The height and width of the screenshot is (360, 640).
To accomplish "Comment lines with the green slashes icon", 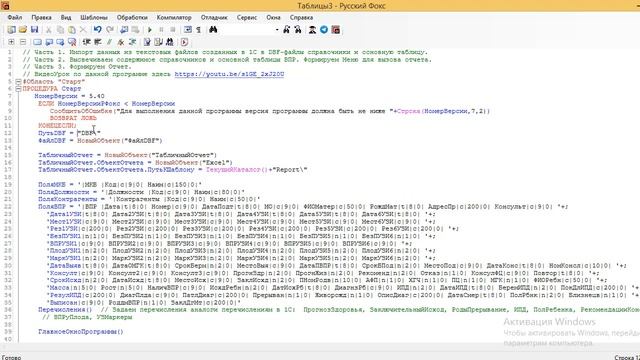I will 109,42.
